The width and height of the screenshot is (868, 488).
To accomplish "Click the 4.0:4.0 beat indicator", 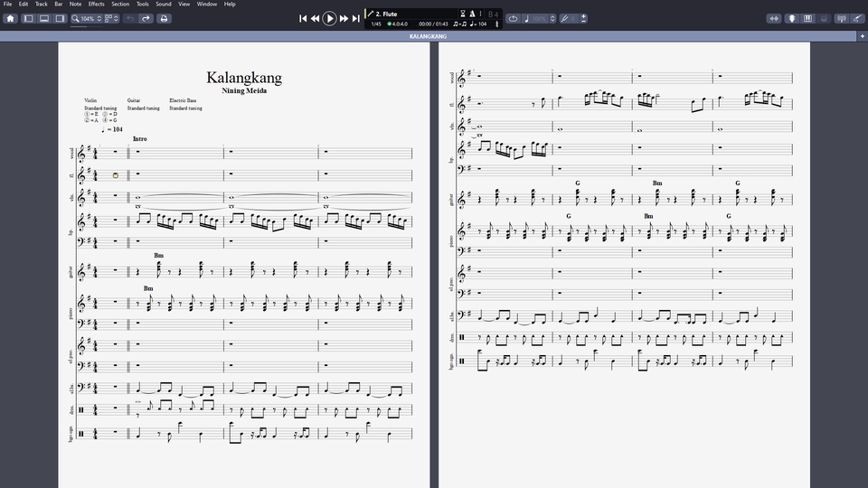I will (x=397, y=23).
